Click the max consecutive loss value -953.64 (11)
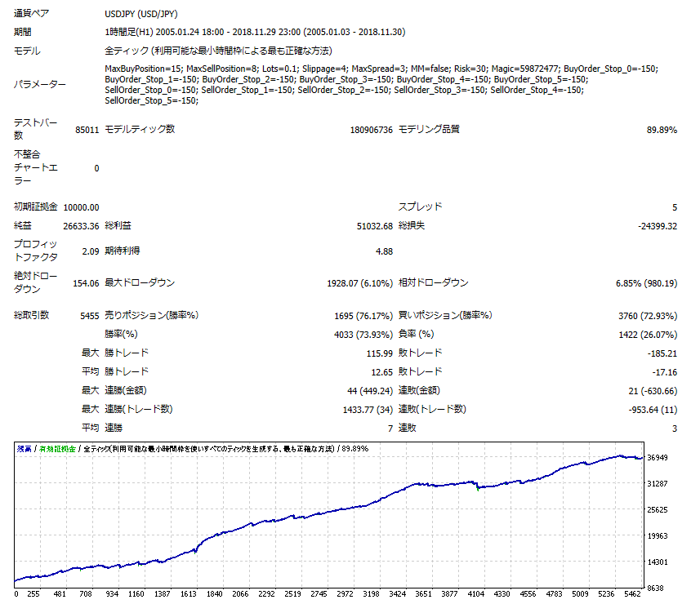The image size is (700, 604). [653, 410]
